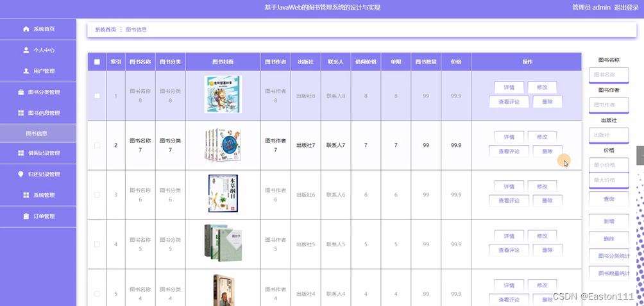644x306 pixels.
Task: Click the 图书作者 search input field
Action: pos(609,105)
